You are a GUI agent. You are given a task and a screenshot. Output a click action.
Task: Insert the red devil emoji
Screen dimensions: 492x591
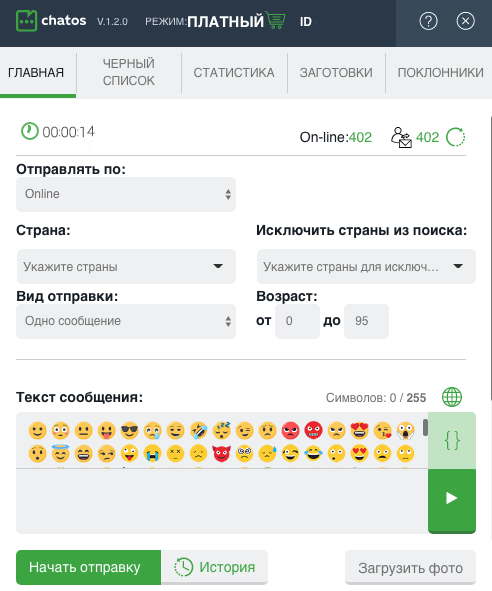[221, 454]
